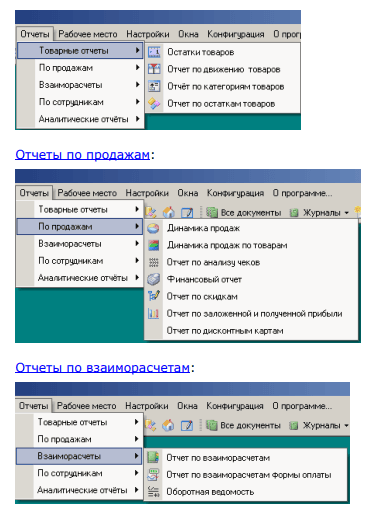
Task: Click the icon beside Отчет по движению товаров
Action: (154, 69)
